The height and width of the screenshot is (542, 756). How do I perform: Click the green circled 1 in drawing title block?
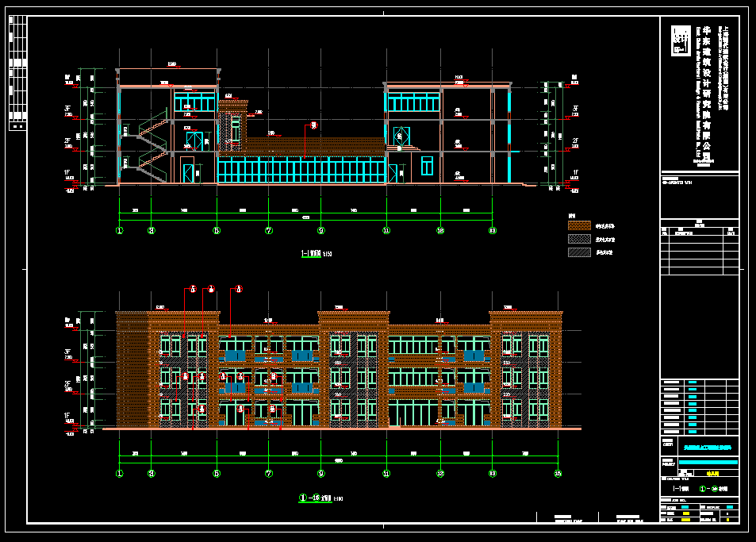click(702, 489)
